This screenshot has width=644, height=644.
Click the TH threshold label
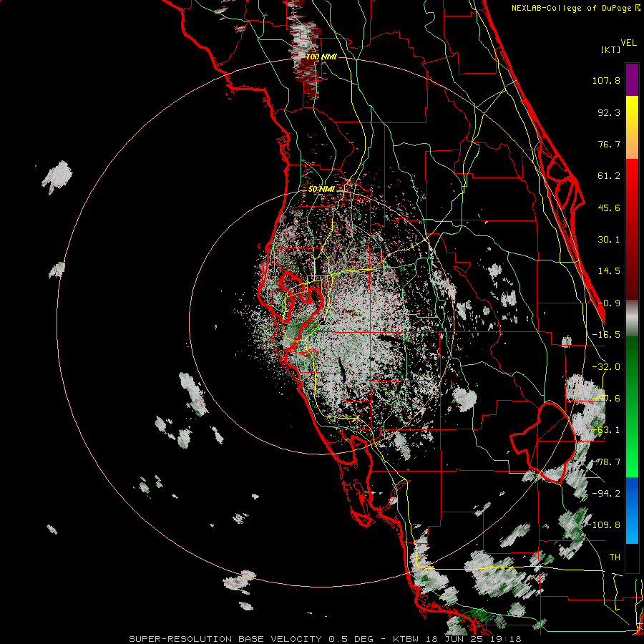[x=615, y=557]
